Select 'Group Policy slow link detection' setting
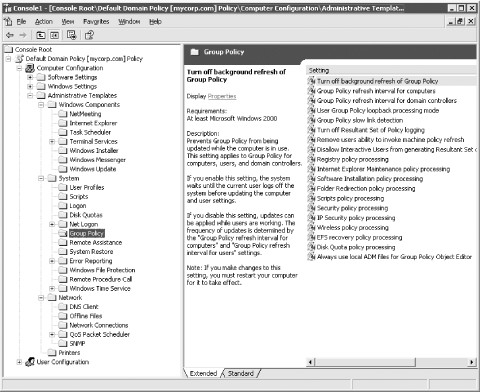Image resolution: width=481 pixels, height=392 pixels. pyautogui.click(x=360, y=120)
